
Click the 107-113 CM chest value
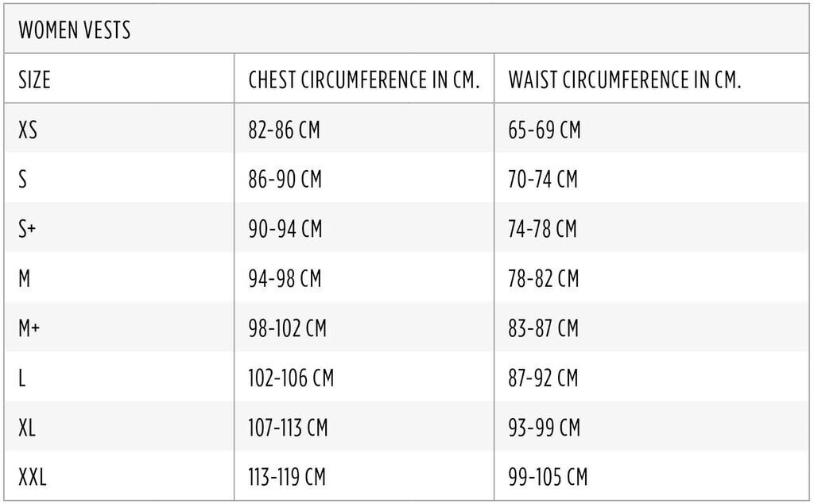coord(288,428)
